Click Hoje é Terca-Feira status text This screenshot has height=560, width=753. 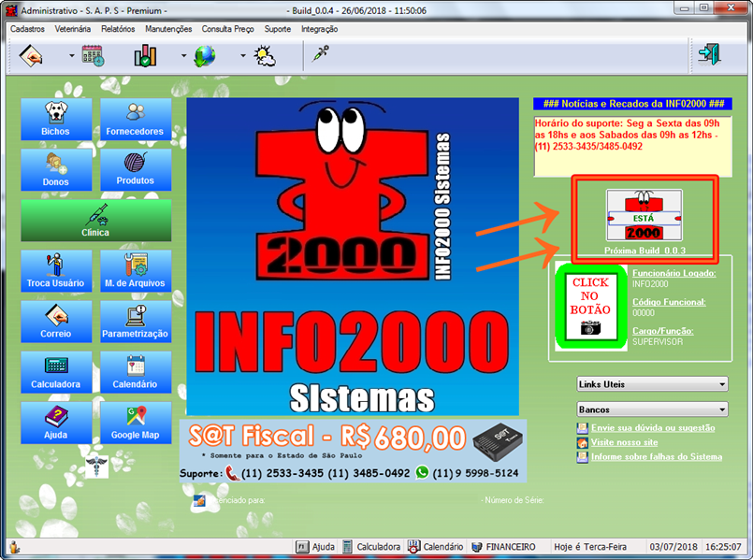(590, 547)
